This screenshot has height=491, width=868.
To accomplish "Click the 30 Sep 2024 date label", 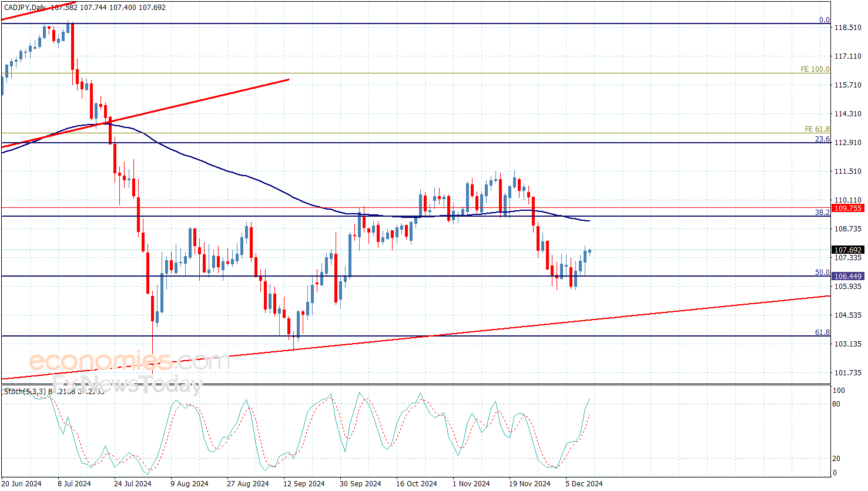I will (360, 484).
